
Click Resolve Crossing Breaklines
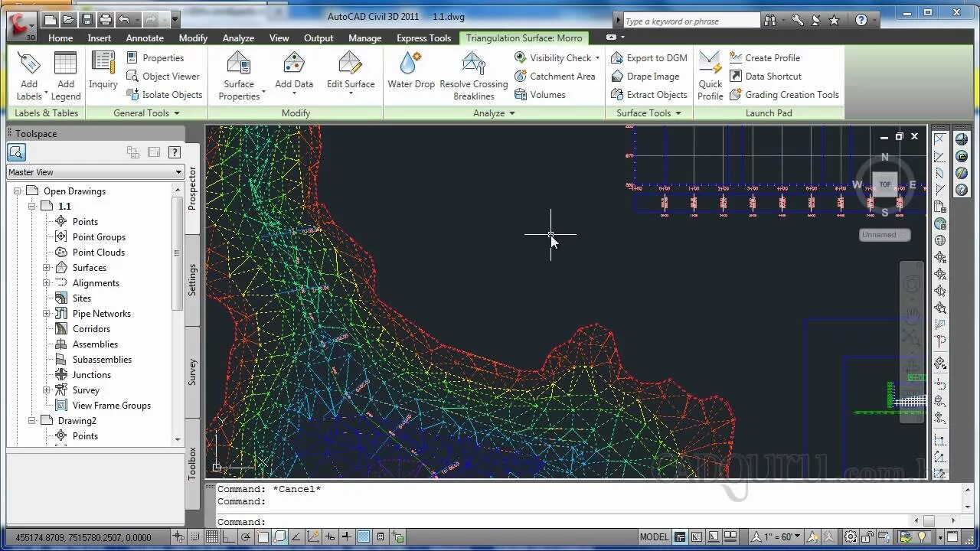click(x=474, y=76)
